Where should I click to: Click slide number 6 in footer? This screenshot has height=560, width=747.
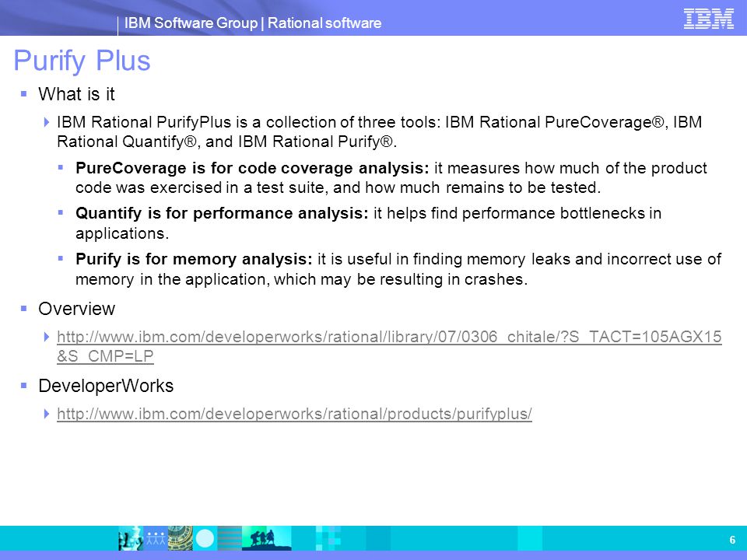click(x=732, y=540)
